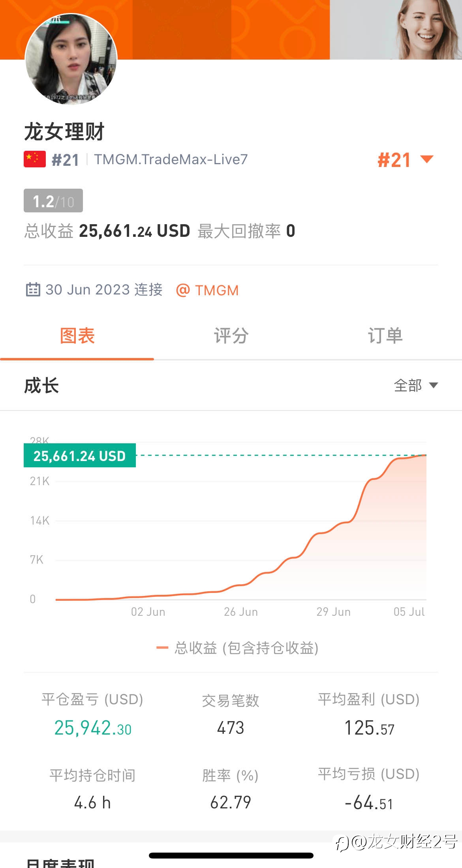Image resolution: width=462 pixels, height=868 pixels.
Task: Click the 龙女理财 trader name
Action: [x=64, y=131]
